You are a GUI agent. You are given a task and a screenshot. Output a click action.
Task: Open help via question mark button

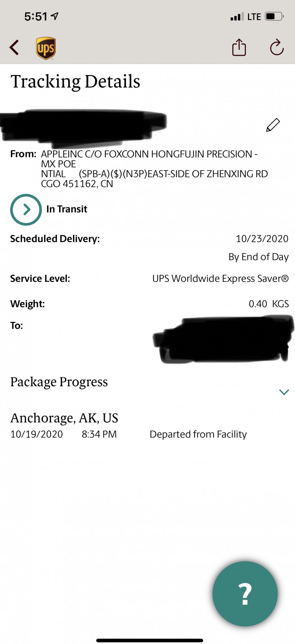point(245,594)
